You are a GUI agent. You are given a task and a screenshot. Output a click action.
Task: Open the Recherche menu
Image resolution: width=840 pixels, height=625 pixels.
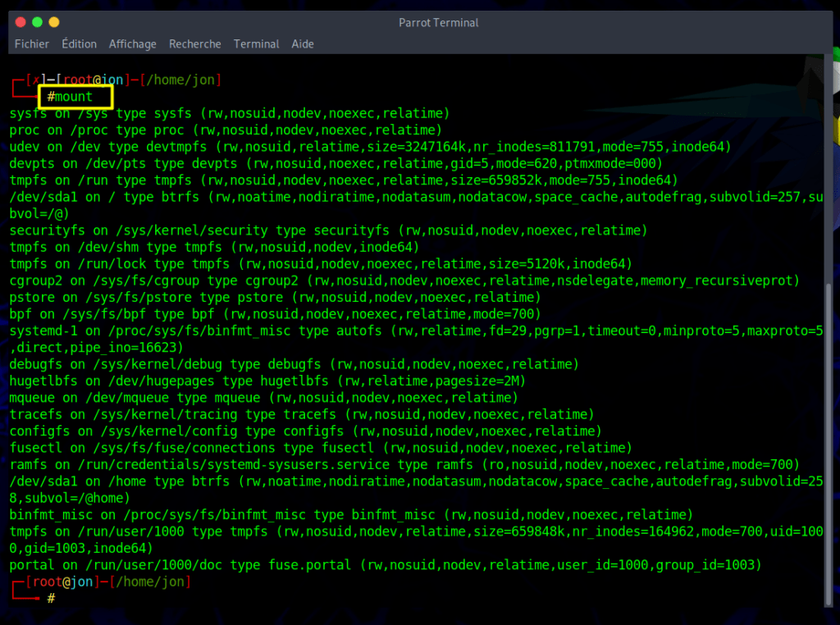[195, 44]
